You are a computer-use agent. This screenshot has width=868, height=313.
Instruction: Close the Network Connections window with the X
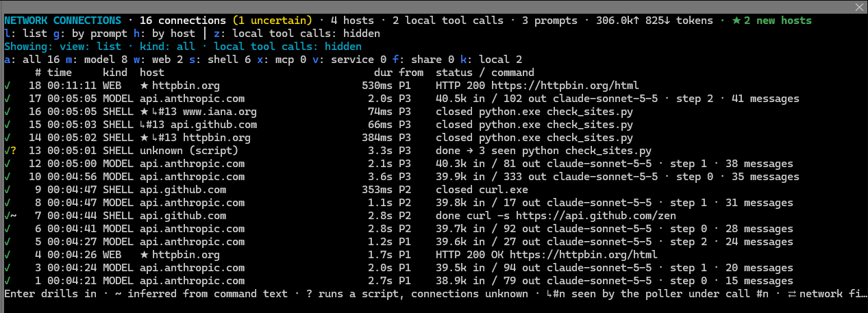tap(859, 7)
